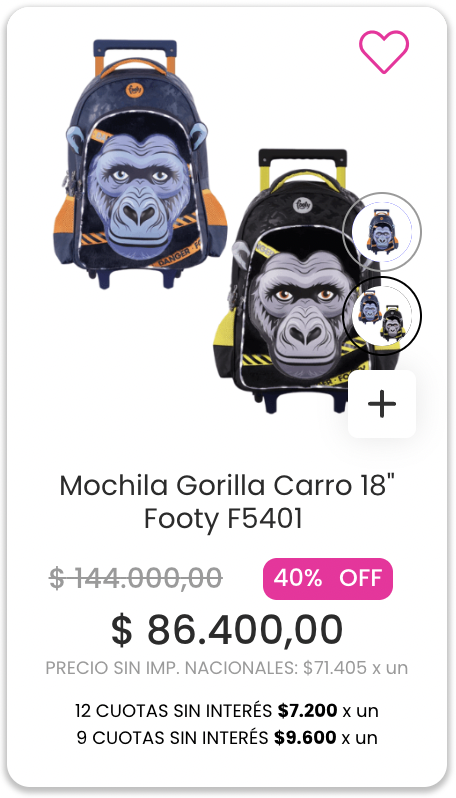456x798 pixels.
Task: Click the 40% OFF discount badge
Action: (x=328, y=579)
